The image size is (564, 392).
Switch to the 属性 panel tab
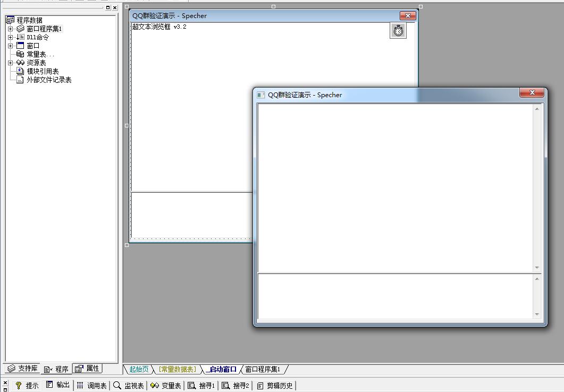point(87,368)
